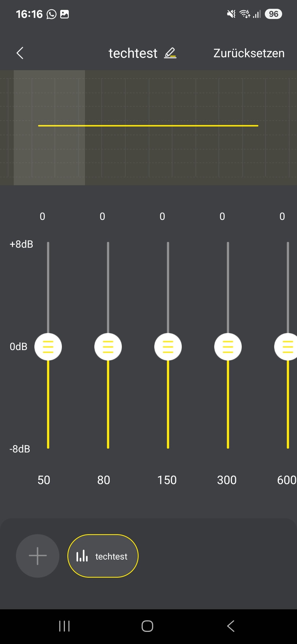Tap the top of the 150 Hz slider track
Screen dimensions: 297x644
tap(168, 245)
